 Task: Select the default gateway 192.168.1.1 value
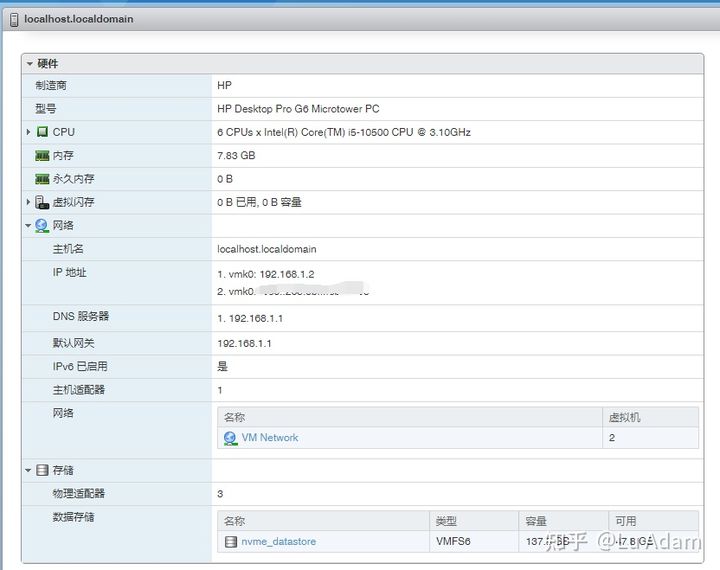pyautogui.click(x=244, y=344)
